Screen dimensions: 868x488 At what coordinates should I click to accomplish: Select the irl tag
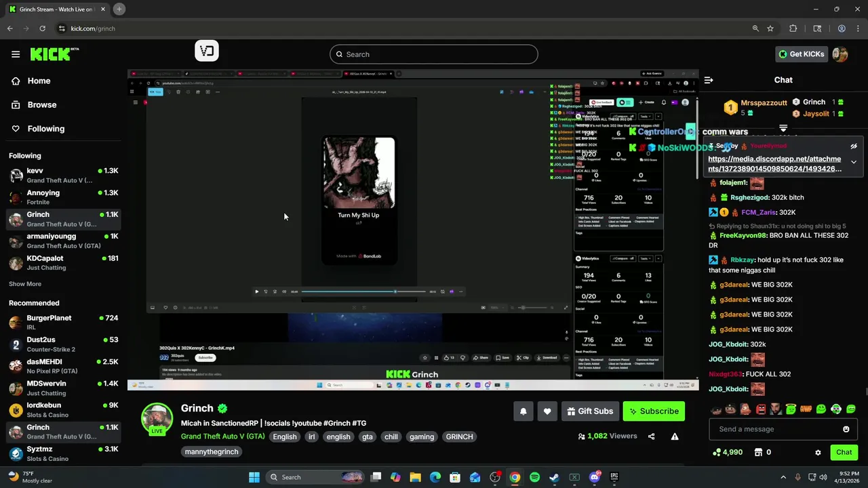(x=312, y=436)
